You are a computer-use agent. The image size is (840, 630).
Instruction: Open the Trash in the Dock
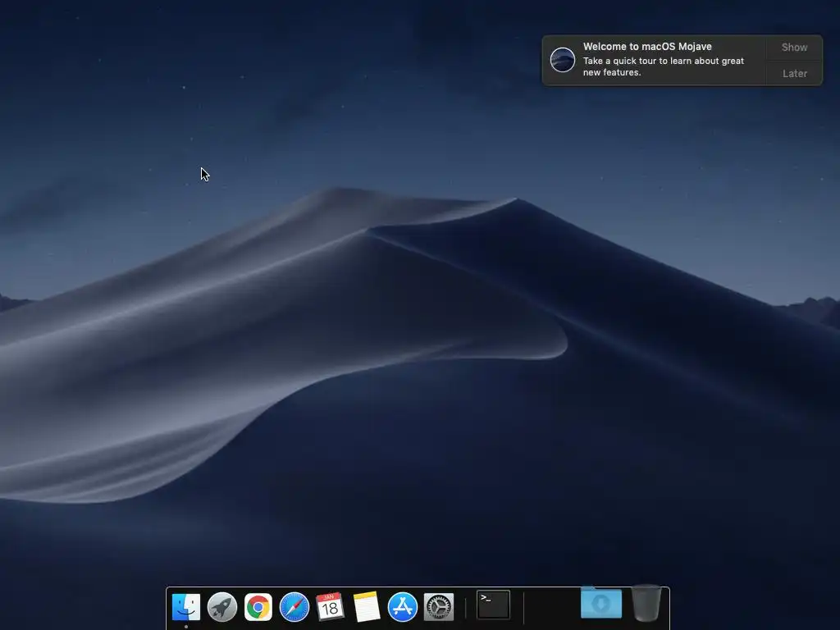coord(646,604)
